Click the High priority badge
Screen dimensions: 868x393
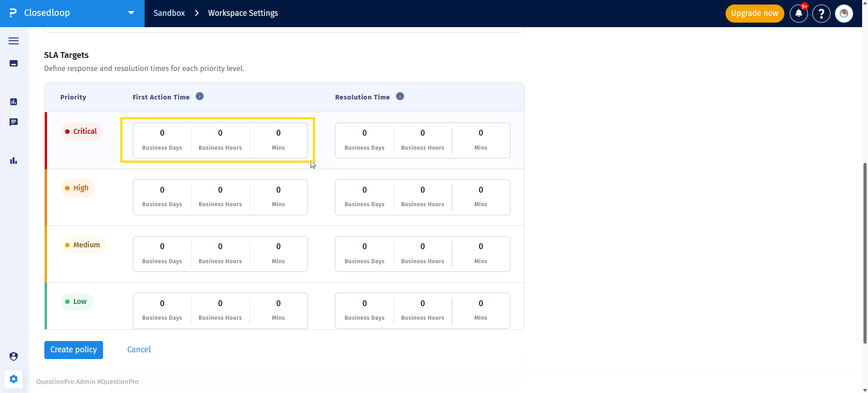pos(78,188)
